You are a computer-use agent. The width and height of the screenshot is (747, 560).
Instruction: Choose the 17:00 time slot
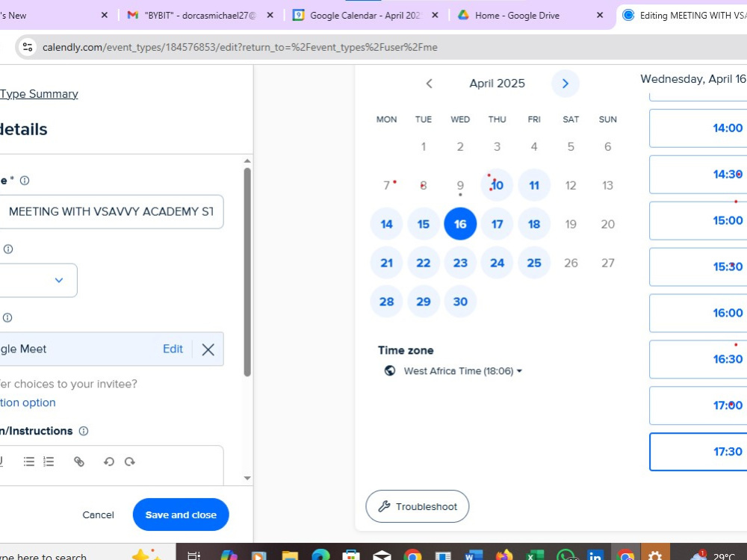point(698,405)
